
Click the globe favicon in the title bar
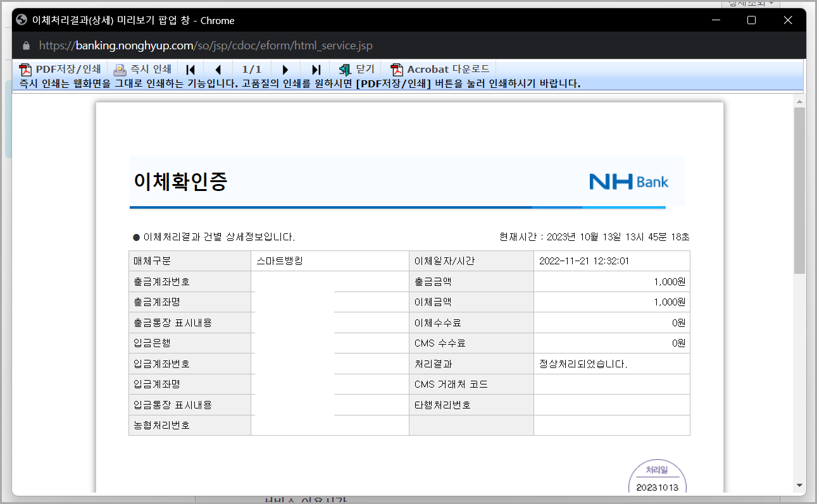(x=21, y=20)
